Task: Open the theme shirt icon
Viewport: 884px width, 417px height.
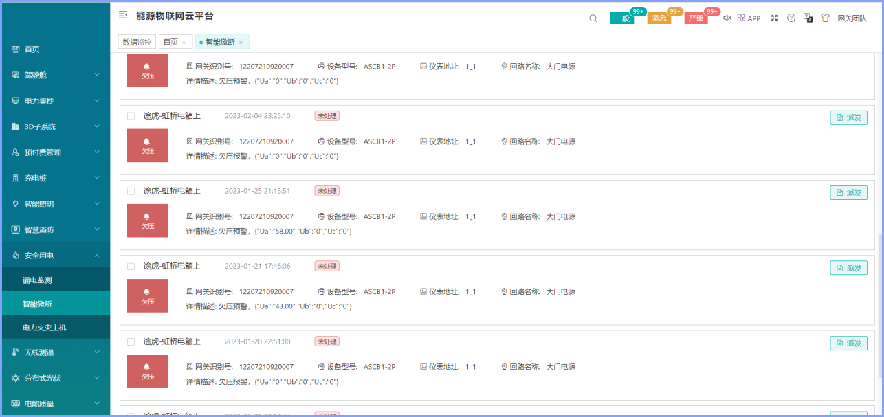Action: 826,18
